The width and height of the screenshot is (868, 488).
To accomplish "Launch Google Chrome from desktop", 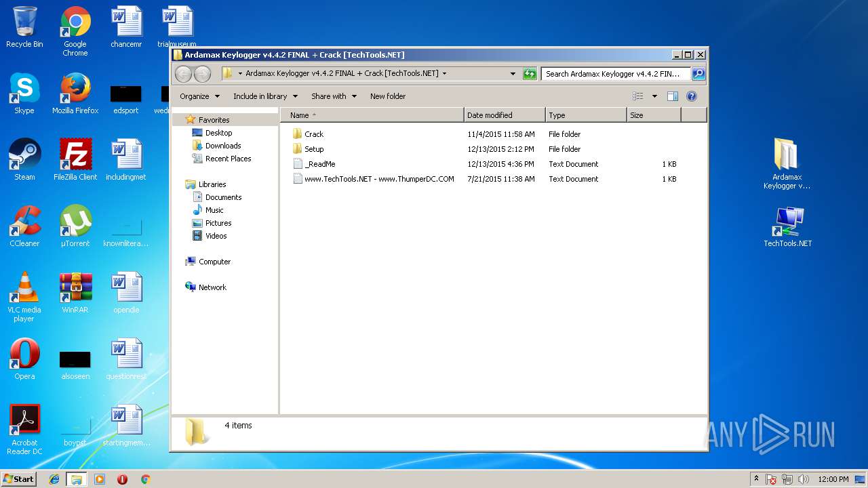I will tap(75, 31).
